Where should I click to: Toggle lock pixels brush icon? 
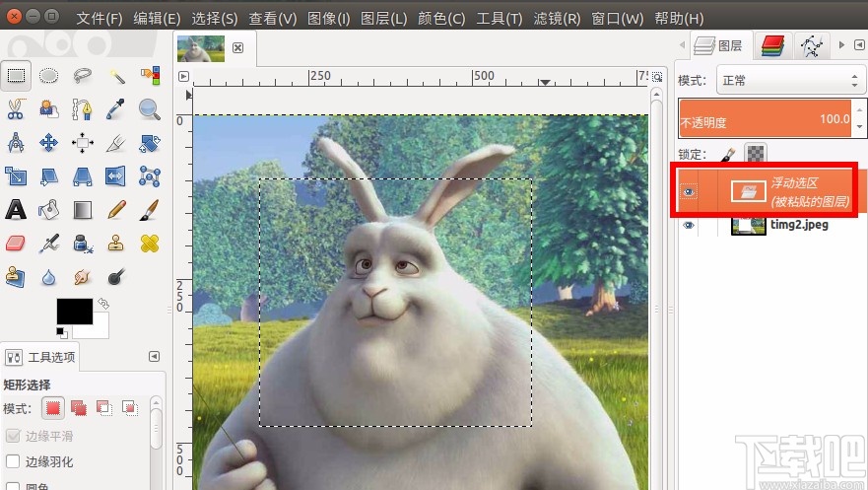tap(728, 154)
